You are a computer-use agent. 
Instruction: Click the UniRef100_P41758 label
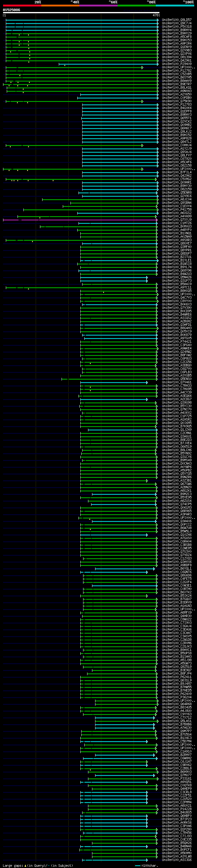click(x=176, y=210)
